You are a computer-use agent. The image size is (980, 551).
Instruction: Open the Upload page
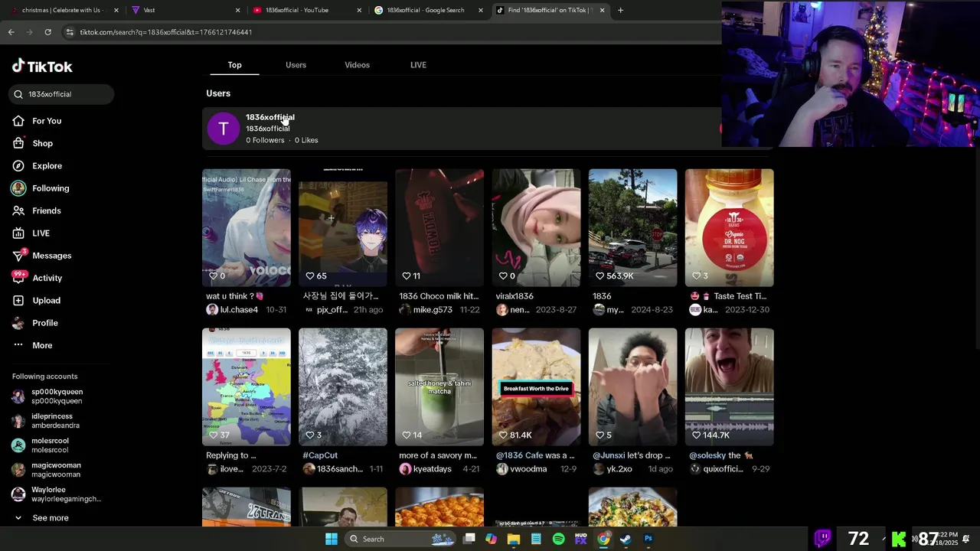[x=46, y=301]
